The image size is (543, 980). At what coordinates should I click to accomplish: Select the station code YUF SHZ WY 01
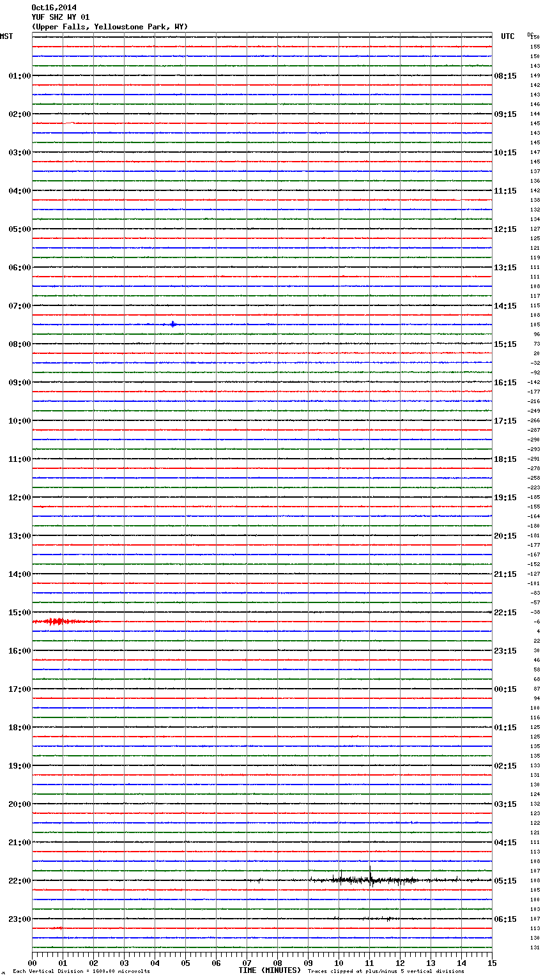click(x=60, y=17)
